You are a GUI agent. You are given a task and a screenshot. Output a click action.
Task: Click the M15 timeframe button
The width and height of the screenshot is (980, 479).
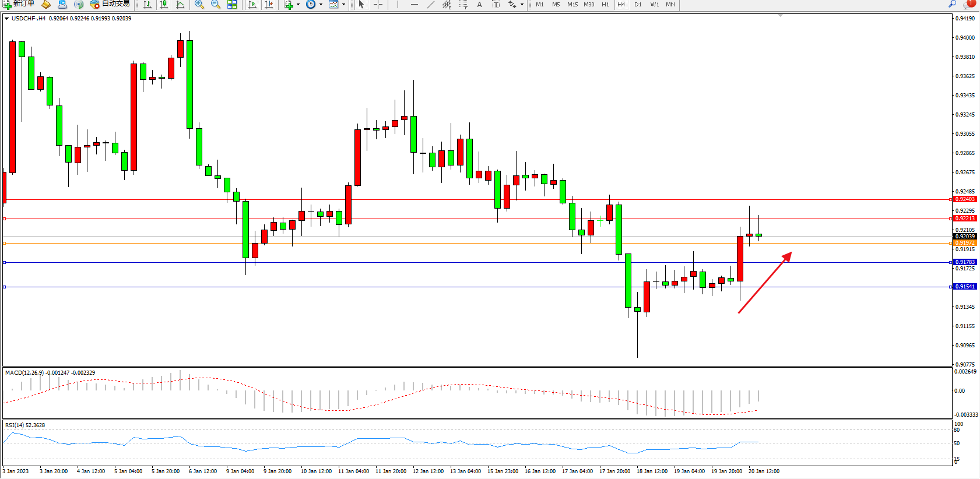tap(572, 5)
